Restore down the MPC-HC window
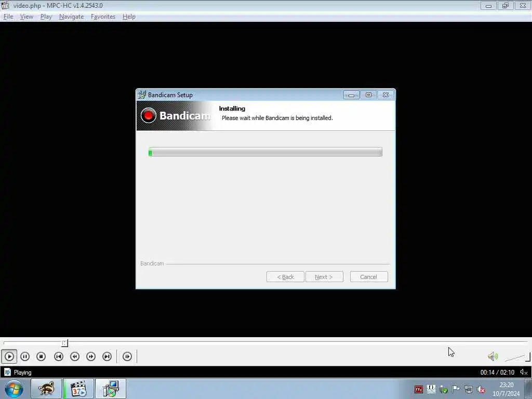This screenshot has width=532, height=399. pyautogui.click(x=506, y=5)
